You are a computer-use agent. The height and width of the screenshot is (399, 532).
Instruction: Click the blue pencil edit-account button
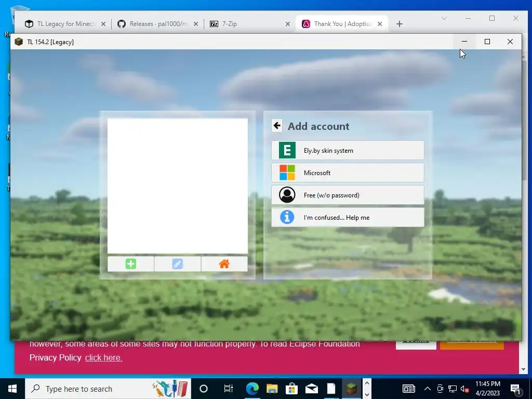click(178, 264)
